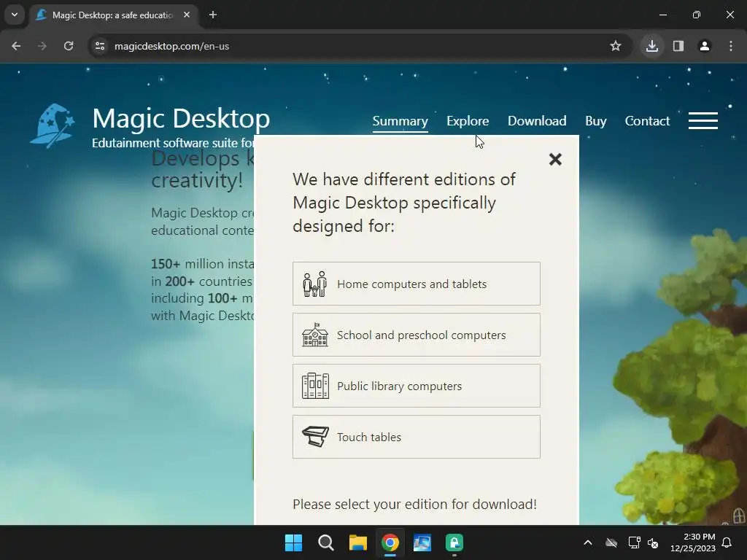Open the hamburger menu on the website

pos(703,120)
